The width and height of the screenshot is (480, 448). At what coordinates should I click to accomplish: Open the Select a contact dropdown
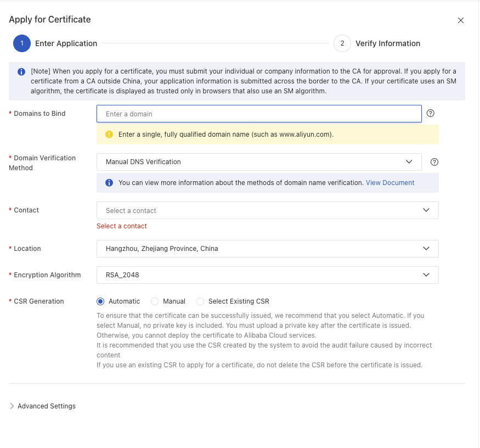[x=268, y=210]
